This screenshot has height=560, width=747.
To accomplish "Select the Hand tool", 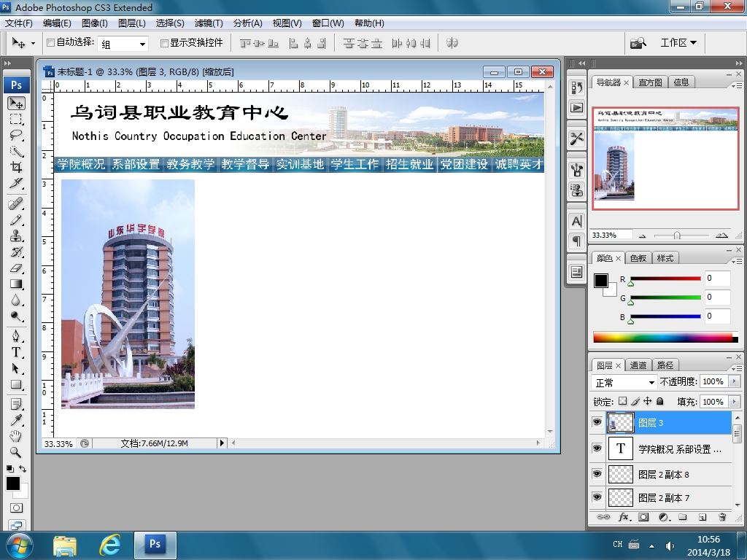I will click(16, 436).
